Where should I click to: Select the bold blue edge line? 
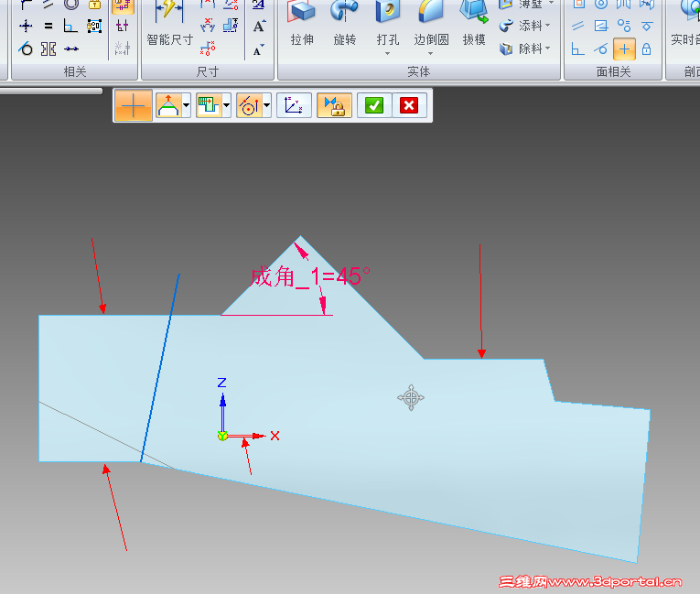tap(160, 368)
